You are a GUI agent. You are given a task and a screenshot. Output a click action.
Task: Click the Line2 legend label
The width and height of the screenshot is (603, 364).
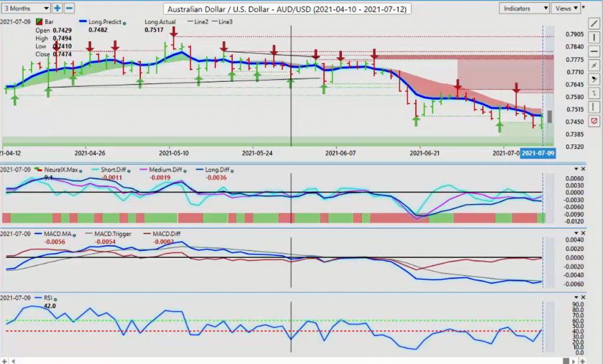click(x=201, y=22)
